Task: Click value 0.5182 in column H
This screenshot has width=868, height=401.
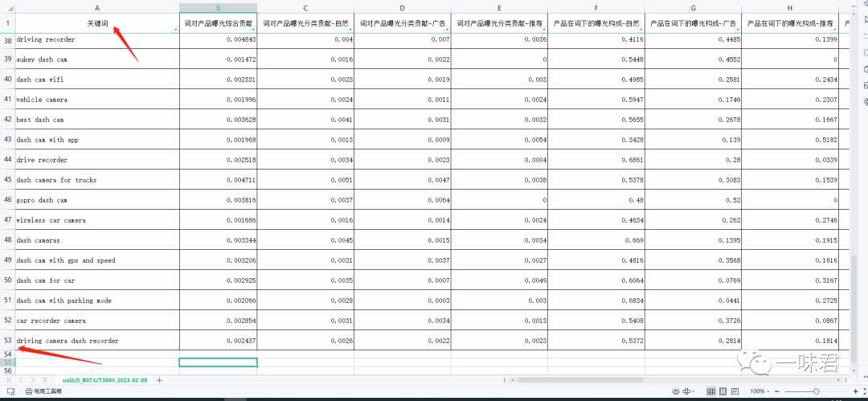Action: [x=790, y=140]
